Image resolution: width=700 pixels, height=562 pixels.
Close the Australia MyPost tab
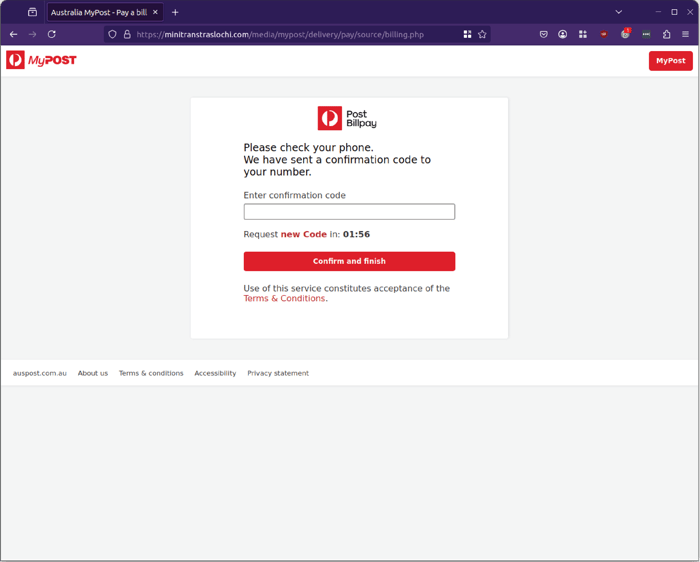pos(155,12)
